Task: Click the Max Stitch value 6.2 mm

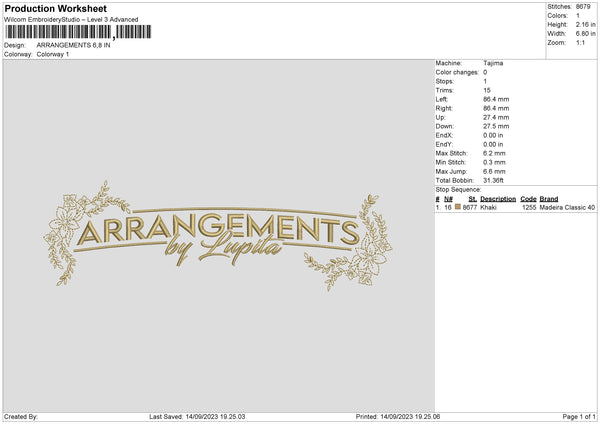Action: (x=494, y=153)
